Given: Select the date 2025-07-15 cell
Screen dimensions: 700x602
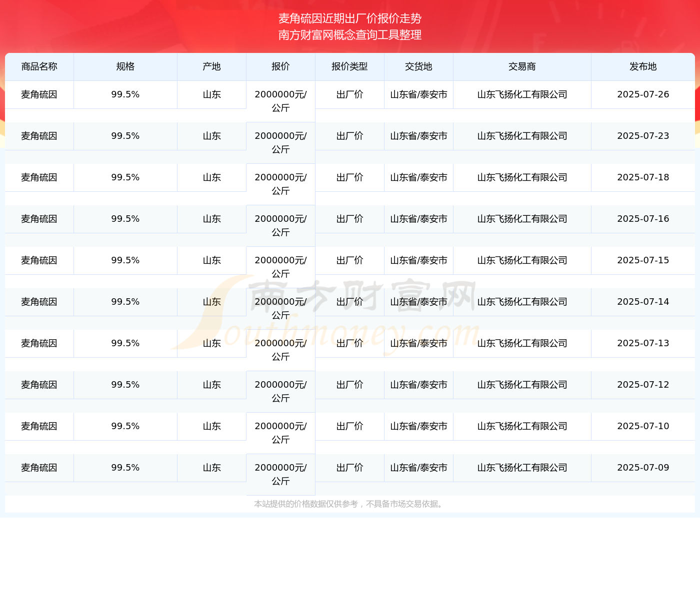Looking at the screenshot, I should (643, 260).
